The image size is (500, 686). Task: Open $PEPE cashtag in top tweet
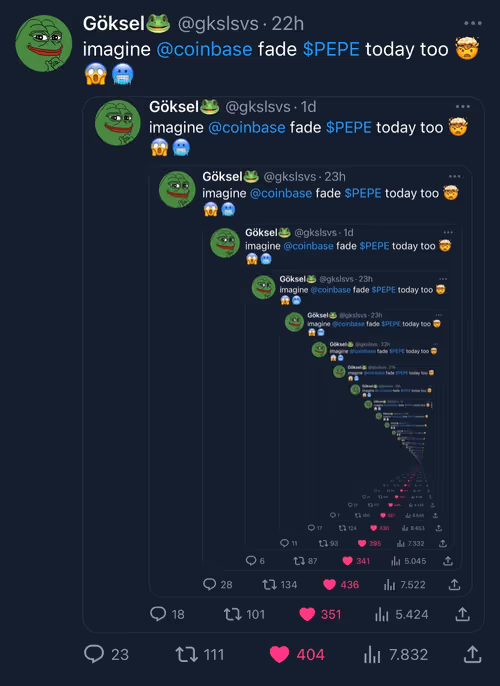pos(331,49)
